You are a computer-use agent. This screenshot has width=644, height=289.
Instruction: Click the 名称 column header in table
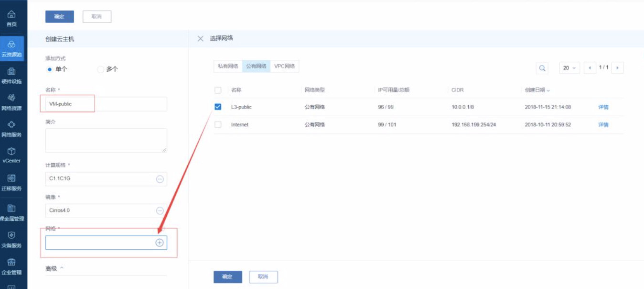pos(236,90)
